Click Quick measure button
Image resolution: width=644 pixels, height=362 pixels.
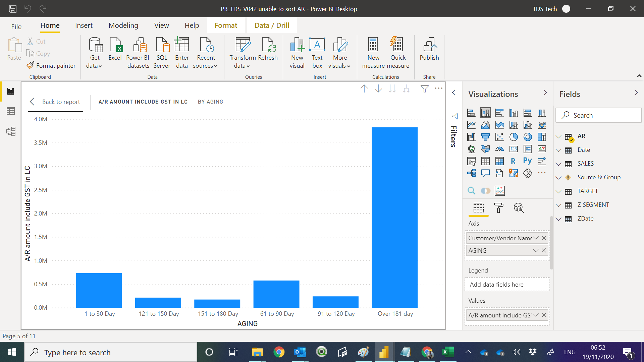click(x=398, y=53)
